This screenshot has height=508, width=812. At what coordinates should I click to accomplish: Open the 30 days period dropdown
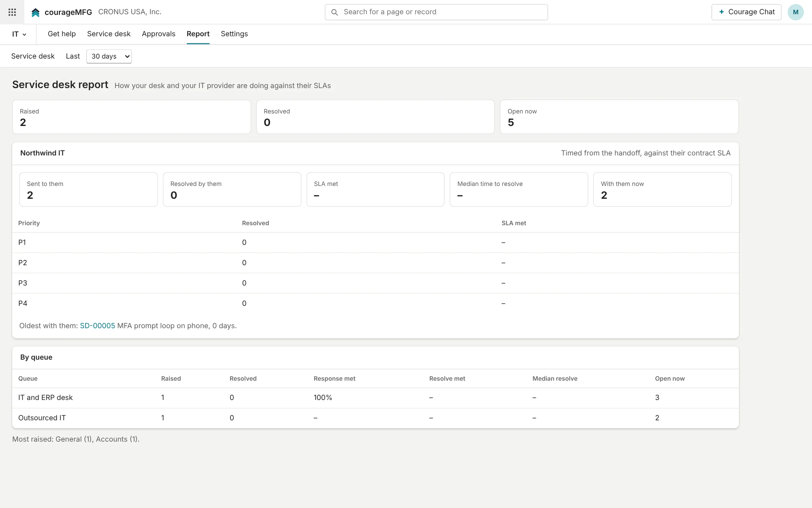coord(109,56)
